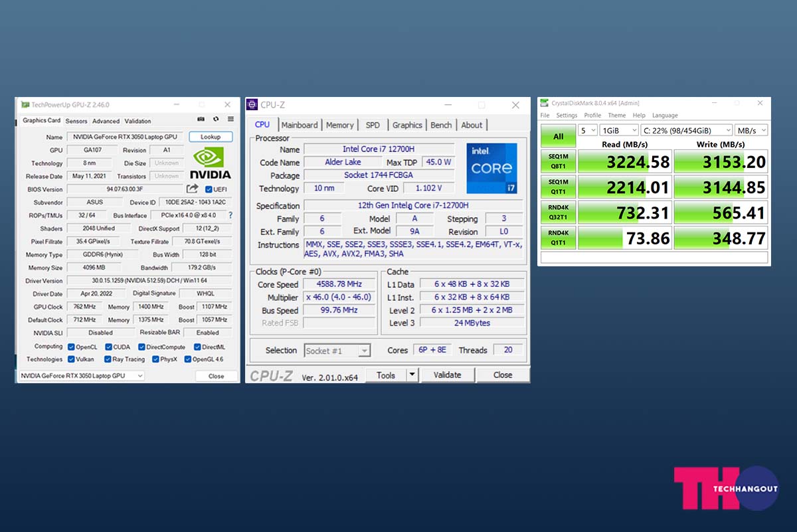Image resolution: width=797 pixels, height=532 pixels.
Task: Open the Theme menu in CrystalDiskMark
Action: pyautogui.click(x=617, y=116)
